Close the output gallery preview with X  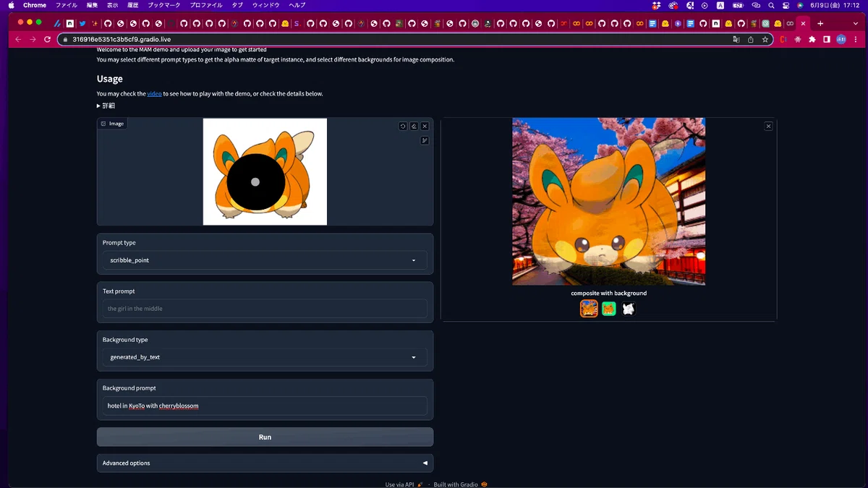pyautogui.click(x=768, y=126)
